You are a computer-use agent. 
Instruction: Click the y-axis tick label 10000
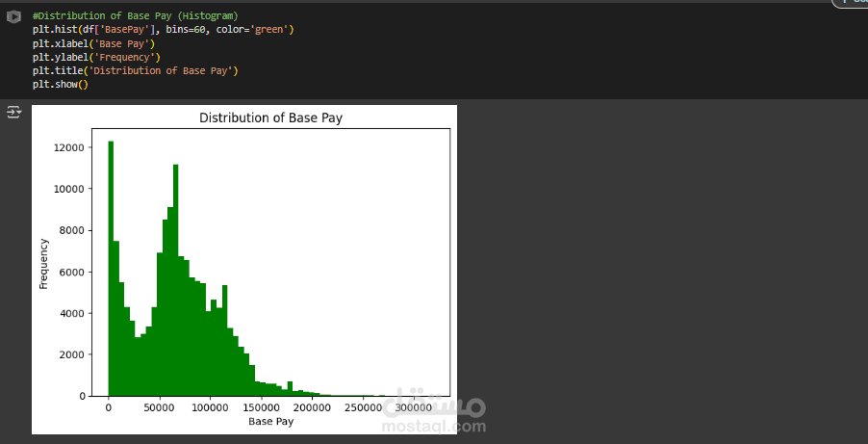click(69, 189)
